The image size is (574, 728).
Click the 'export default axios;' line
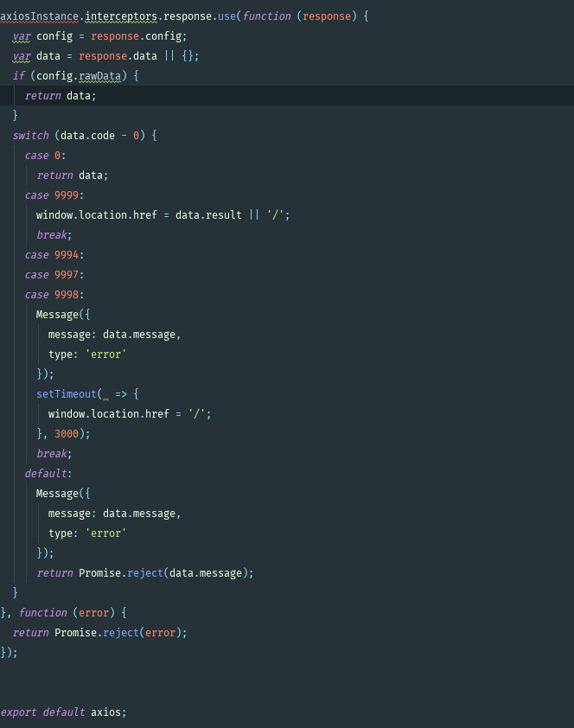(64, 712)
